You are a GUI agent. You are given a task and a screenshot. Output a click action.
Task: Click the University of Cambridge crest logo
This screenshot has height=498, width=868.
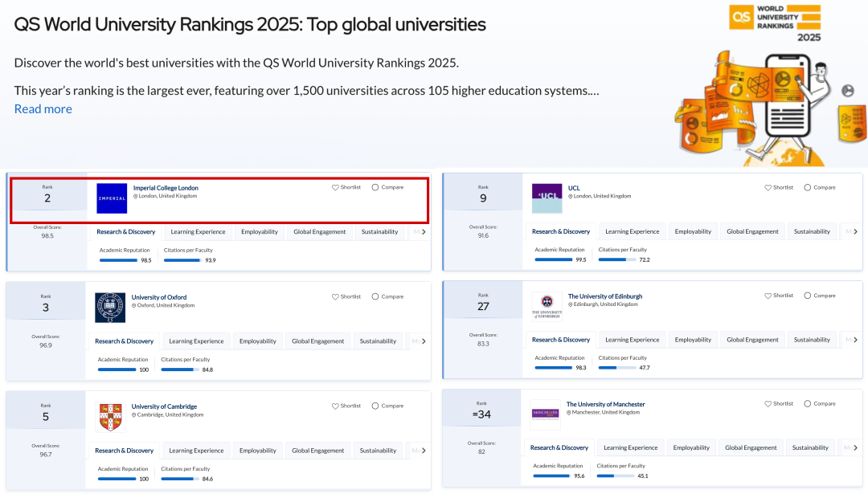[x=110, y=417]
